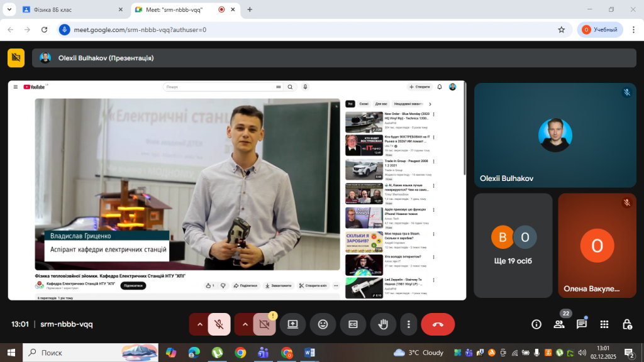Click the Ще 19 осіб participants tile
644x362 pixels.
tap(513, 245)
